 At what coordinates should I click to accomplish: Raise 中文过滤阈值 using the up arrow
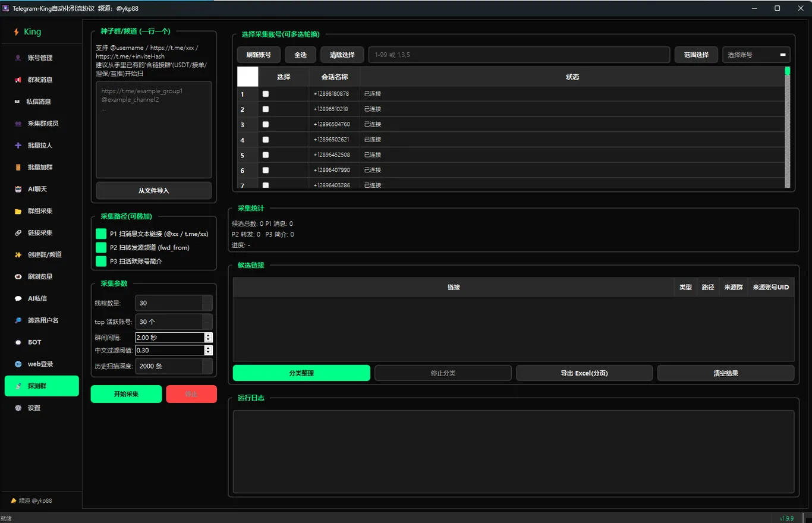pos(208,348)
